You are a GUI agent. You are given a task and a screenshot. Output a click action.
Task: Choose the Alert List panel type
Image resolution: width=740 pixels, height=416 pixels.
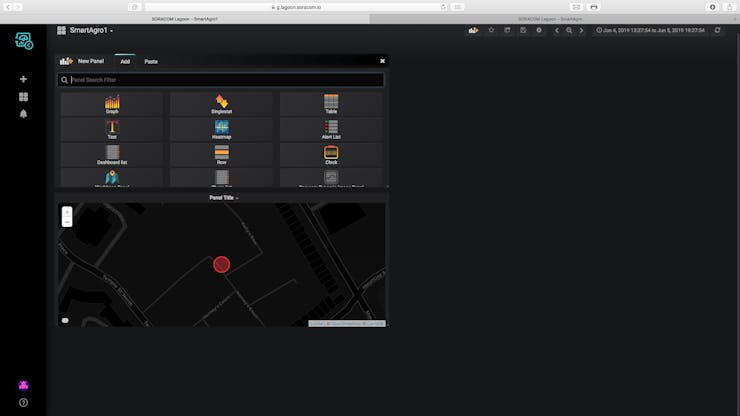pos(331,130)
